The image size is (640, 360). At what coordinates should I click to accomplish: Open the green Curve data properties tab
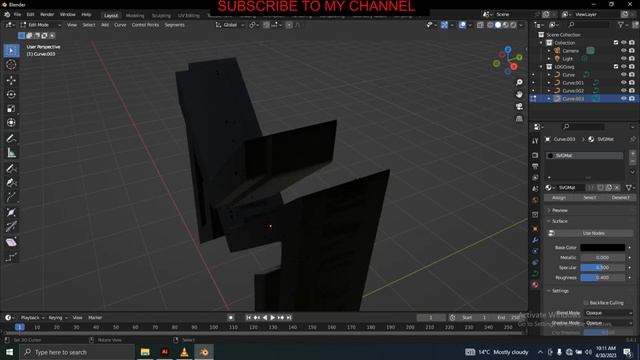[535, 273]
